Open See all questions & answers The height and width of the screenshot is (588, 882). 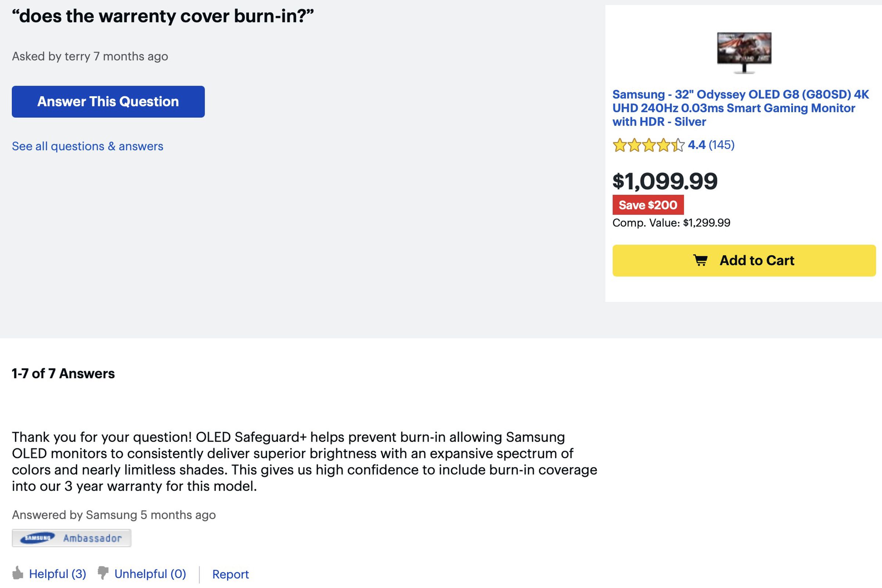coord(88,146)
